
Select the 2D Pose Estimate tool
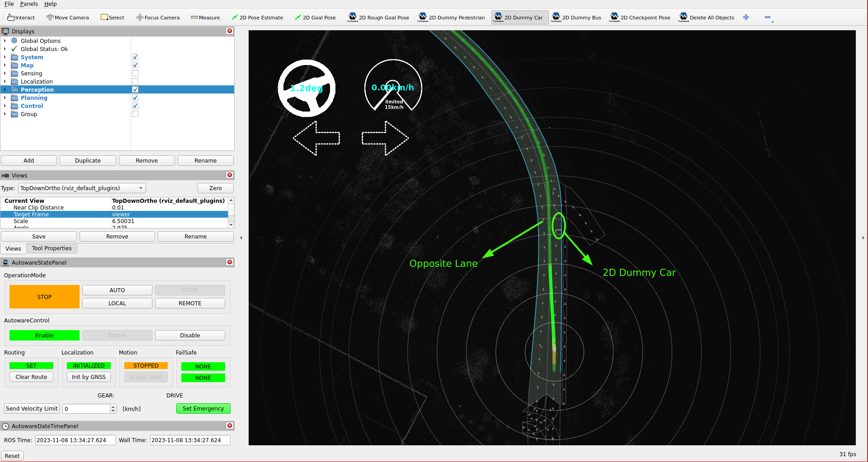[257, 18]
